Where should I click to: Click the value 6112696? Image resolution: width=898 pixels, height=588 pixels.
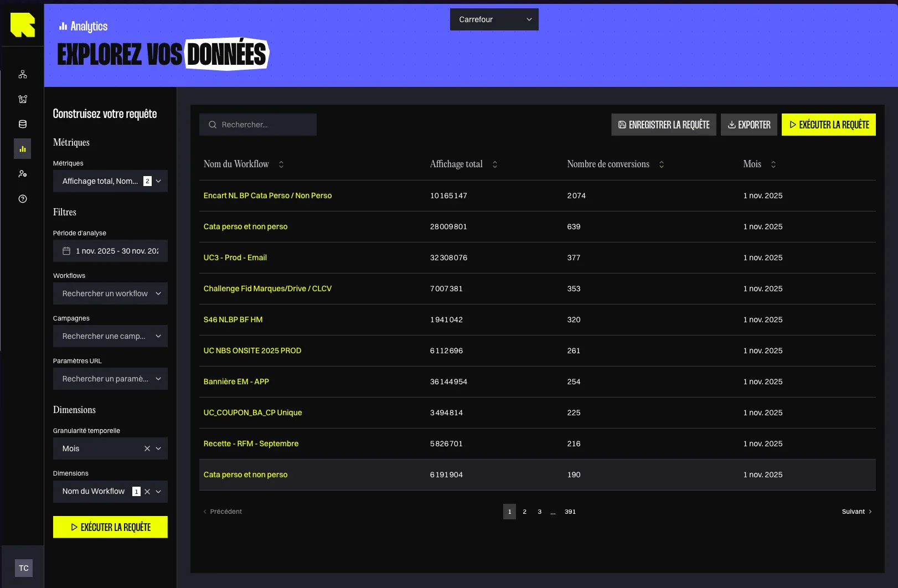[446, 350]
